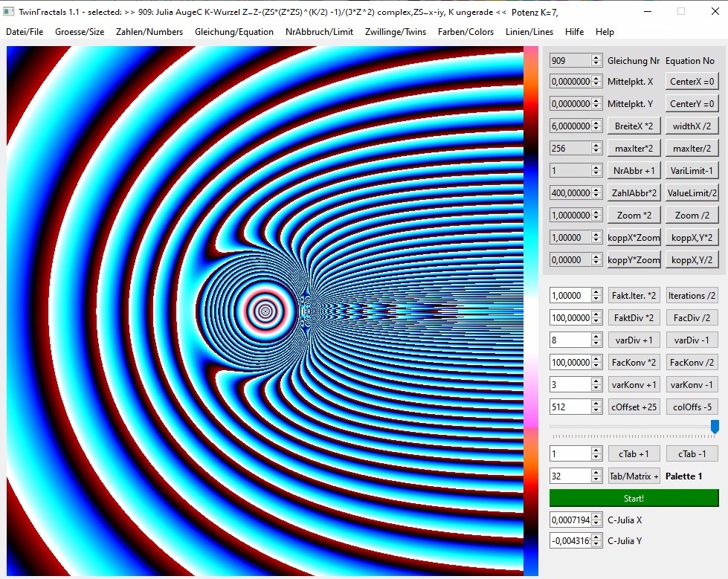The height and width of the screenshot is (579, 728).
Task: Open the Farben/Colors menu
Action: (466, 31)
